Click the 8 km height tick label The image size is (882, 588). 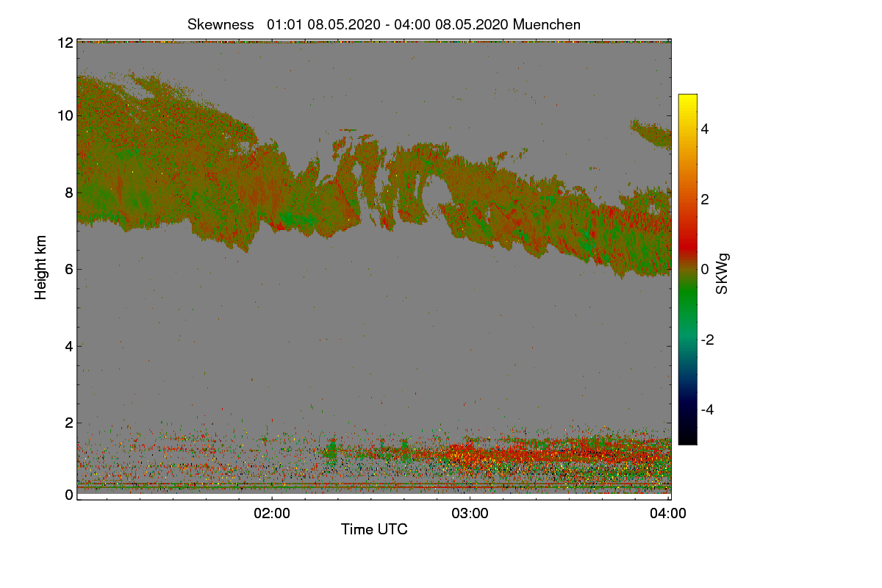pyautogui.click(x=69, y=193)
